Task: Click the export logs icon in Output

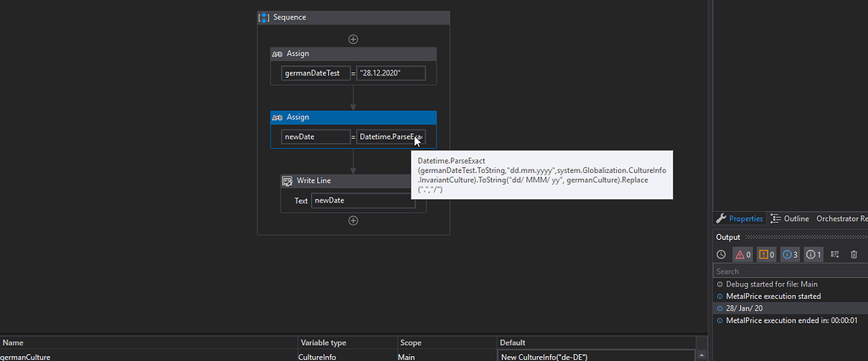Action: pyautogui.click(x=835, y=255)
